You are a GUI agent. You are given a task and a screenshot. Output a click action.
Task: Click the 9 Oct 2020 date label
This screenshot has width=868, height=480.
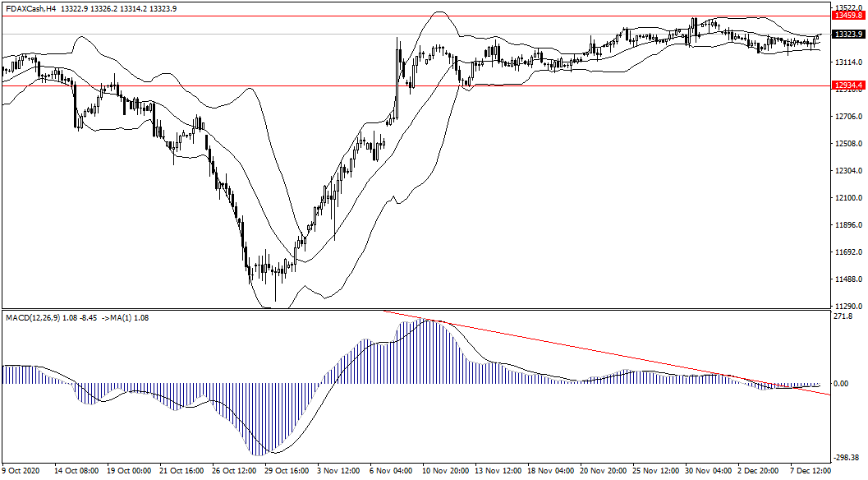pyautogui.click(x=21, y=472)
